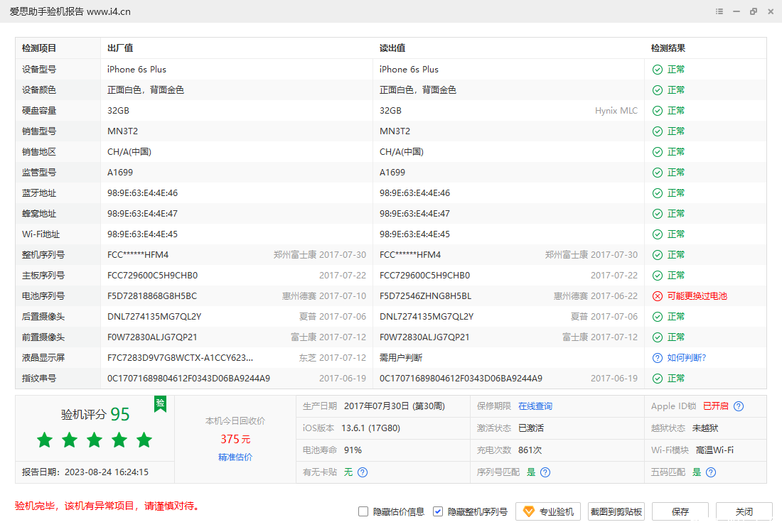Click the green check icon in 前置摄像头 row
This screenshot has height=532, width=782.
pyautogui.click(x=658, y=337)
